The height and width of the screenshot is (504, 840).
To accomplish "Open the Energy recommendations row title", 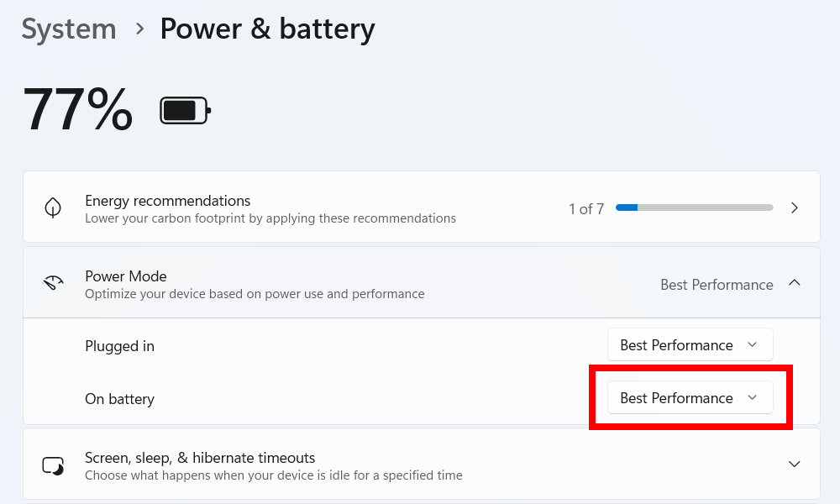I will pos(167,201).
